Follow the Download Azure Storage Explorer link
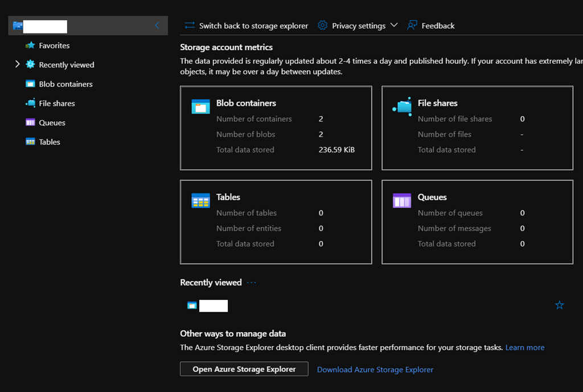This screenshot has height=392, width=583. (x=375, y=369)
